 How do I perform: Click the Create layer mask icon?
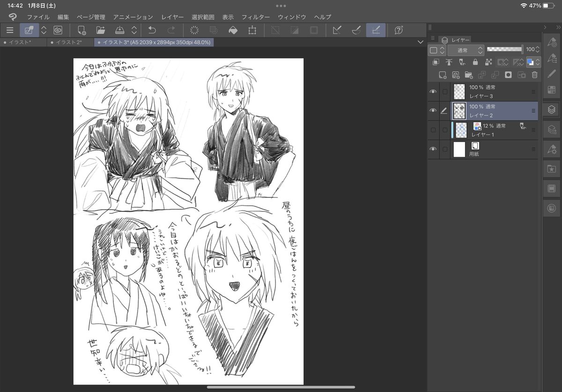[x=508, y=74]
